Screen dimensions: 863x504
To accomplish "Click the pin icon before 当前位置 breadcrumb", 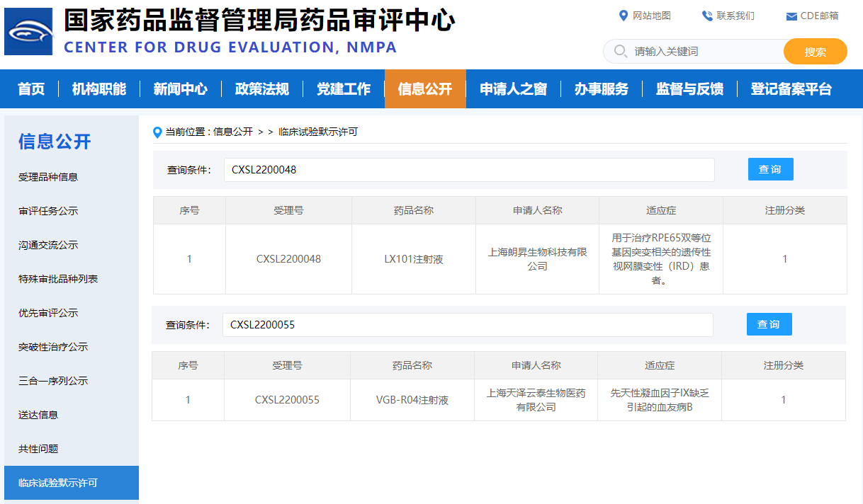I will [x=157, y=132].
